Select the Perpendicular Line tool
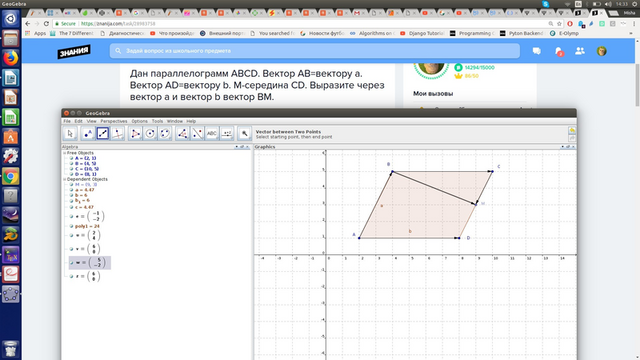640x360 pixels. (118, 133)
